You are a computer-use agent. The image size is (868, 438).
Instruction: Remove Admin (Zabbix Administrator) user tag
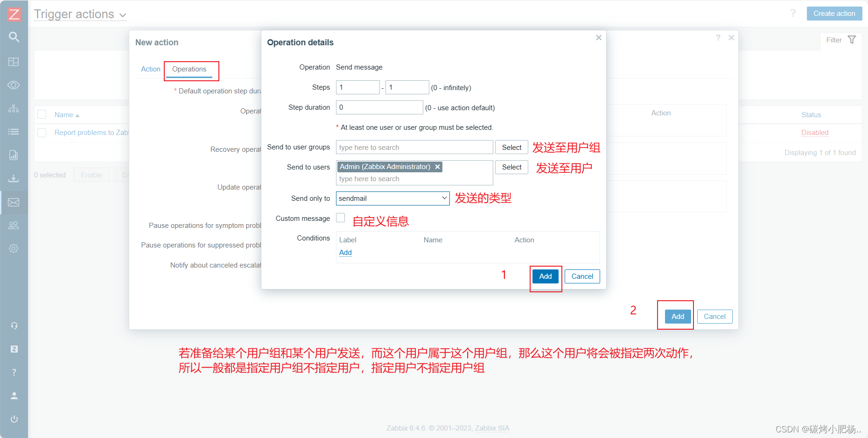click(x=438, y=167)
